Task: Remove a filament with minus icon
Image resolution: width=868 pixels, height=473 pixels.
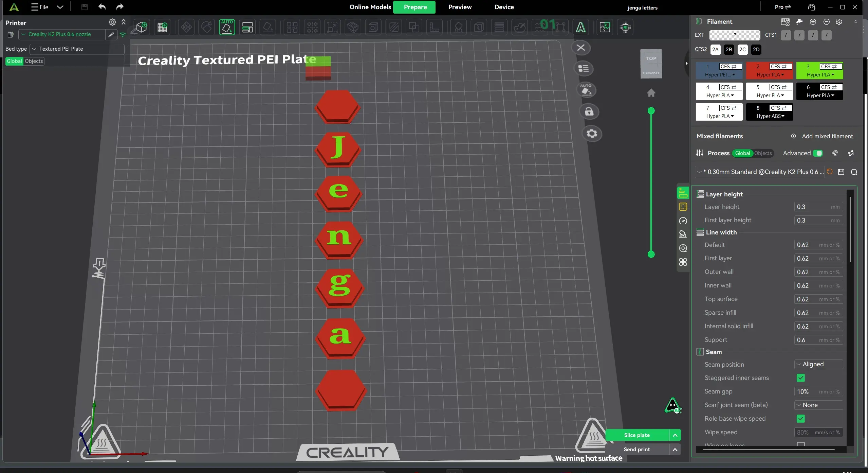Action: tap(827, 22)
